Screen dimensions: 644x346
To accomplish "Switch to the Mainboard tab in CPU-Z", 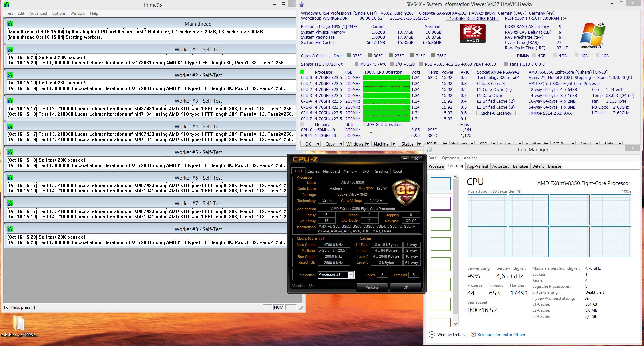I will (x=331, y=171).
